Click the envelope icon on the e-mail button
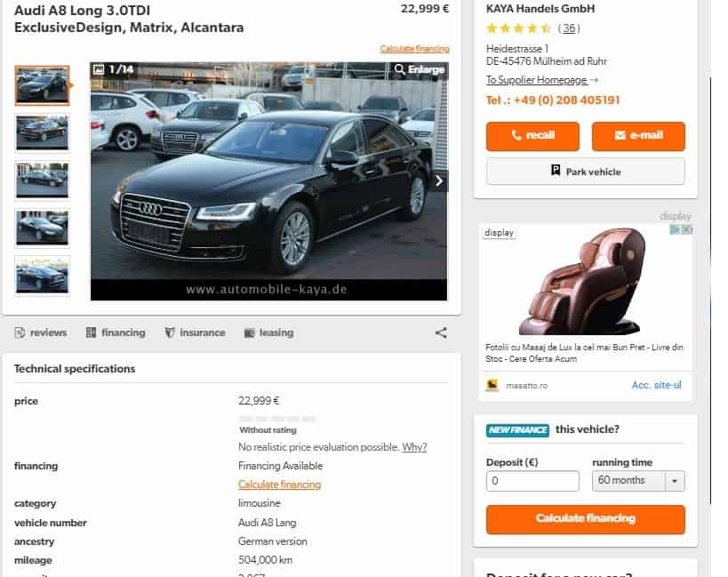The height and width of the screenshot is (577, 728). (x=620, y=136)
